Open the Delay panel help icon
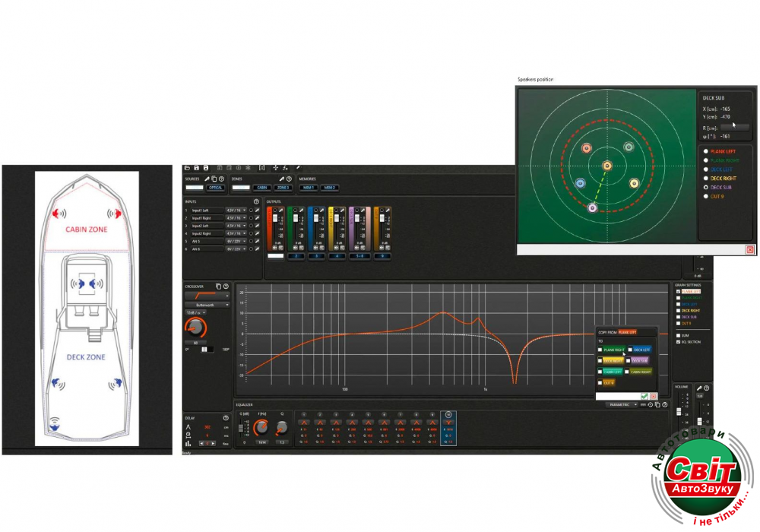The width and height of the screenshot is (760, 532). pos(226,418)
